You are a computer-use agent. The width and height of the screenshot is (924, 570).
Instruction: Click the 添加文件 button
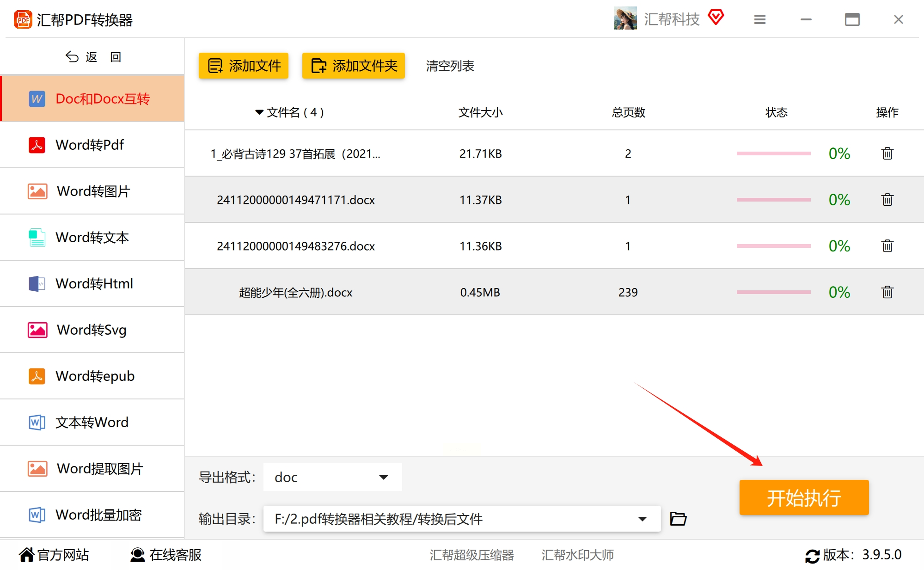(x=244, y=66)
